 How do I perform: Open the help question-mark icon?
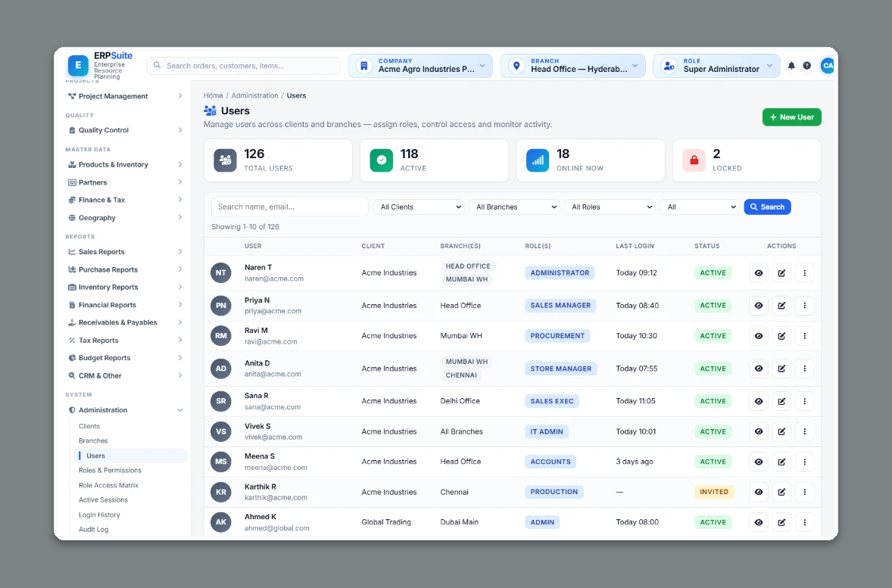click(x=806, y=66)
